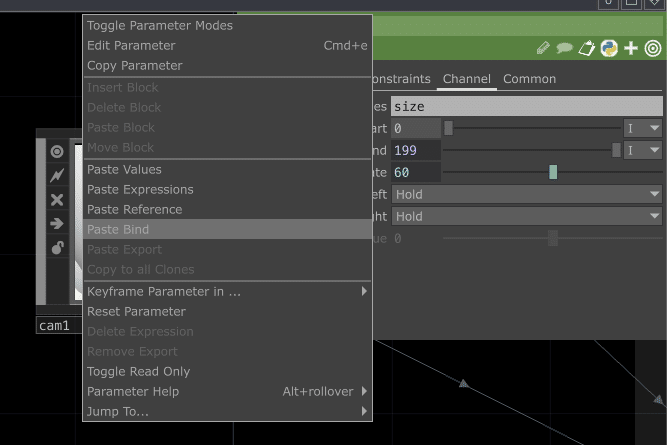Expand the Keyframe Parameter in submenu
This screenshot has width=667, height=445.
[x=226, y=292]
